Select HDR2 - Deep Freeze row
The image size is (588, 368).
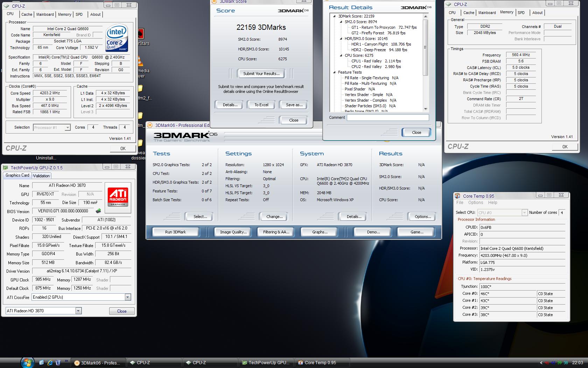pyautogui.click(x=379, y=50)
